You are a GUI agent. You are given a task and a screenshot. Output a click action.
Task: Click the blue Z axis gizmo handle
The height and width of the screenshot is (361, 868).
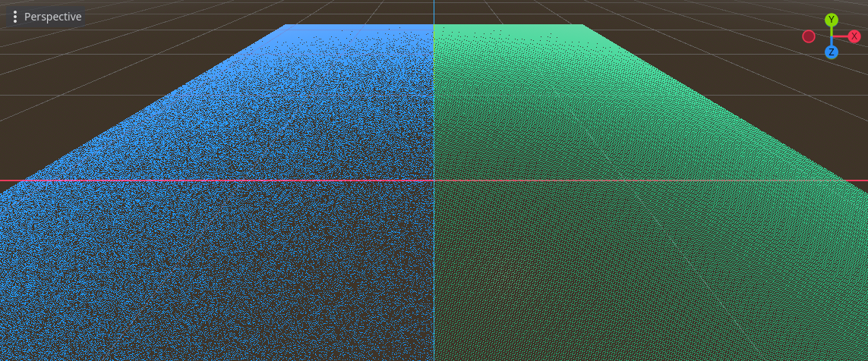[x=831, y=52]
